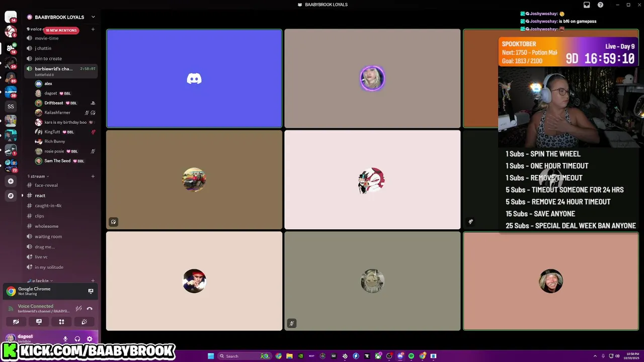Open dagoat user profile in panel
Screen dimensions: 644x362
click(x=25, y=338)
